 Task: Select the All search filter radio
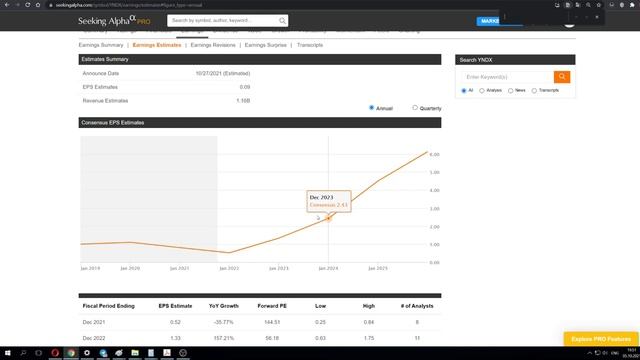coord(464,91)
